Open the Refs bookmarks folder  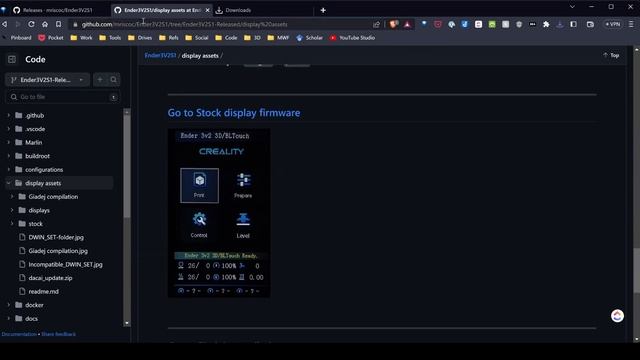(x=169, y=38)
